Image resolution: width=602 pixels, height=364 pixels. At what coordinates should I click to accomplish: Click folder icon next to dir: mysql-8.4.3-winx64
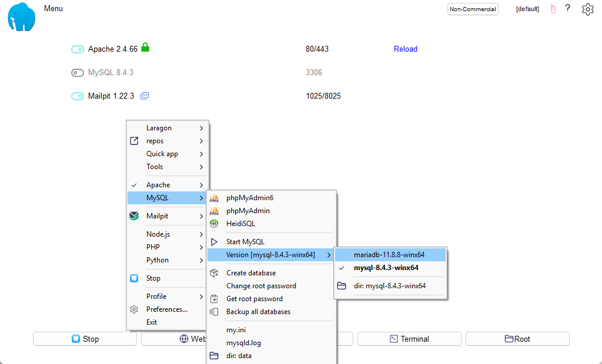click(x=342, y=286)
